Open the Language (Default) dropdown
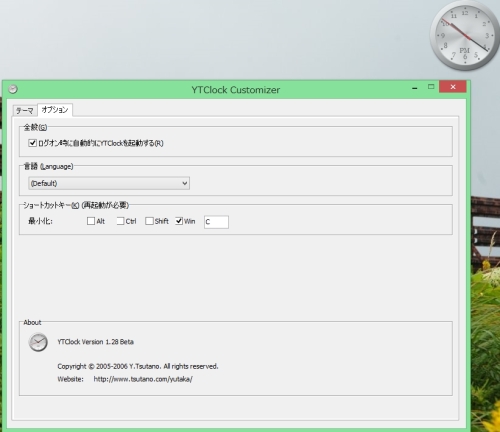 tap(109, 183)
